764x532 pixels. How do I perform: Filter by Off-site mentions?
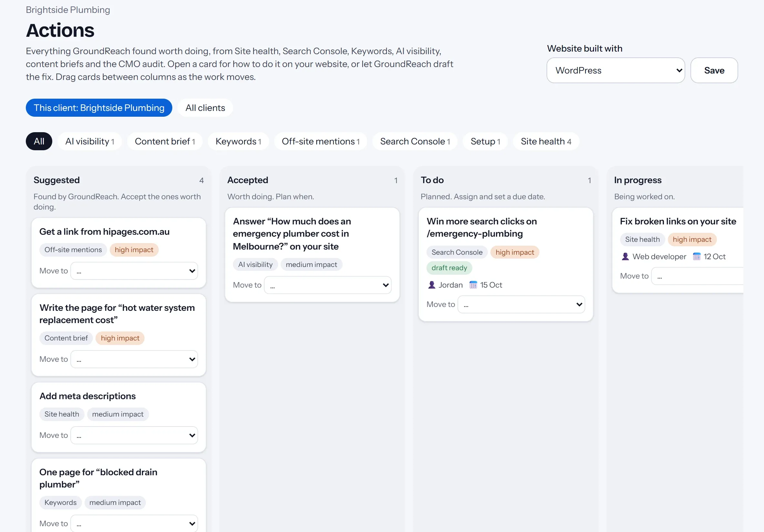tap(321, 141)
